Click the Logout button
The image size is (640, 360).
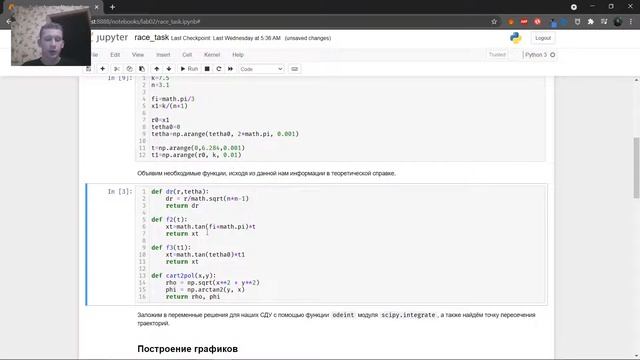(543, 38)
